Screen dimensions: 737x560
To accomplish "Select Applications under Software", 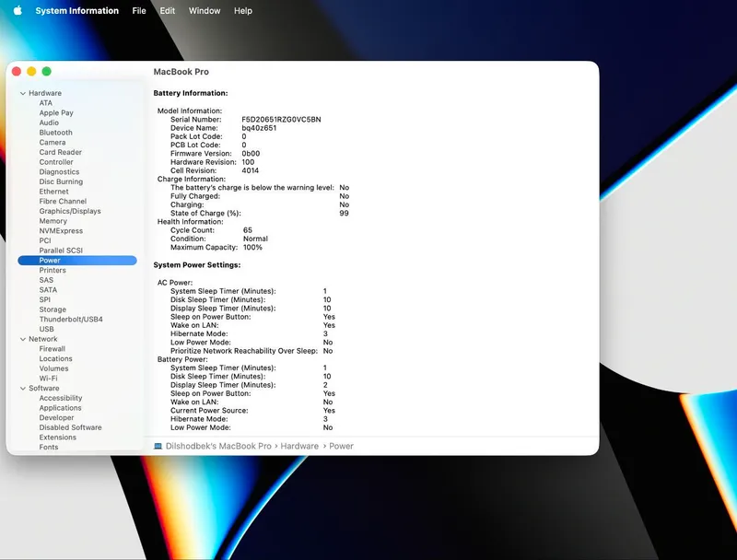I will (60, 408).
